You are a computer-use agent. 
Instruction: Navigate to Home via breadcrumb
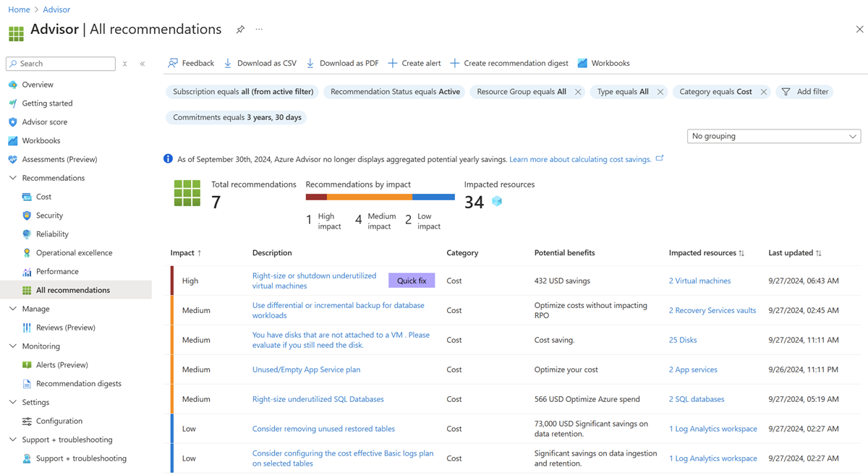(x=19, y=9)
